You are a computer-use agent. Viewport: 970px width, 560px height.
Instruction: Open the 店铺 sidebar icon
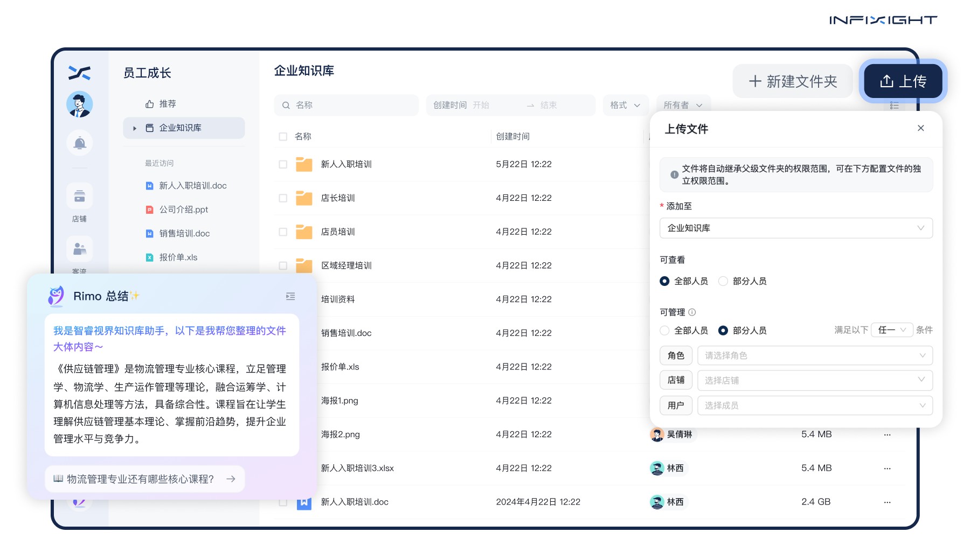(80, 197)
